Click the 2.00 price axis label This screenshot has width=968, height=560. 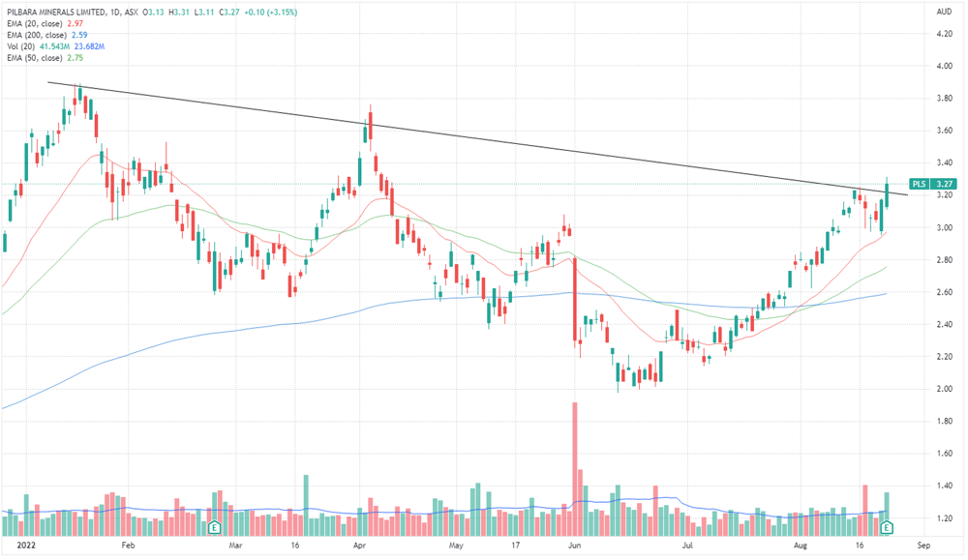[x=943, y=389]
